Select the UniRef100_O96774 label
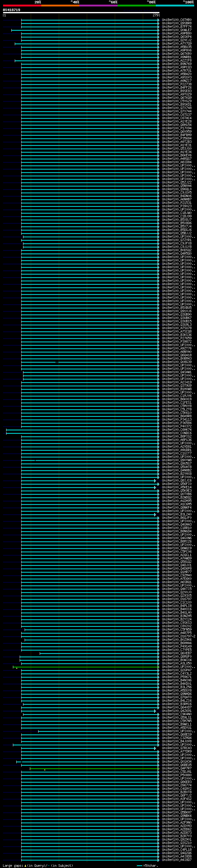The width and height of the screenshot is (197, 868). point(176,785)
